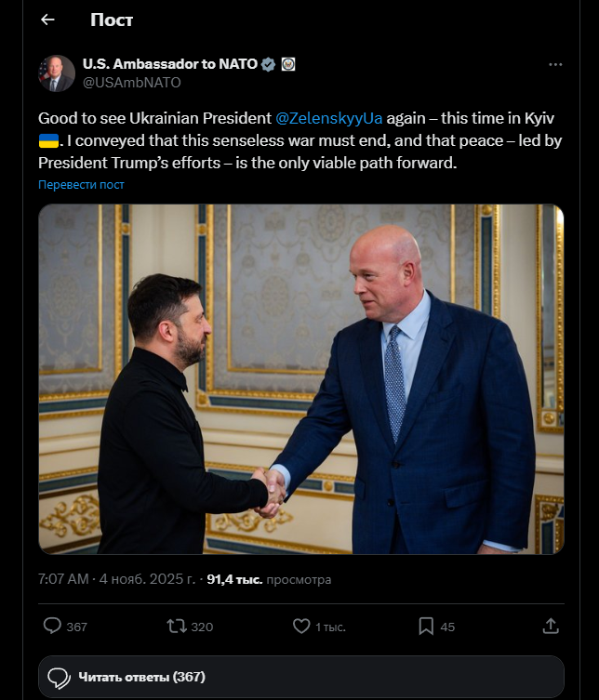Viewport: 599px width, 700px height.
Task: Open U.S. Ambassador to NATO profile name
Action: click(x=170, y=64)
